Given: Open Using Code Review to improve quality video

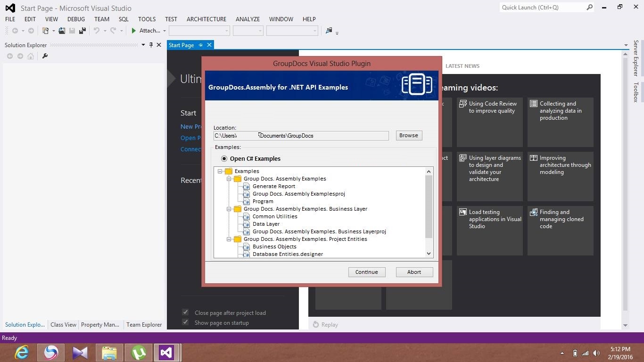Looking at the screenshot, I should (x=490, y=123).
